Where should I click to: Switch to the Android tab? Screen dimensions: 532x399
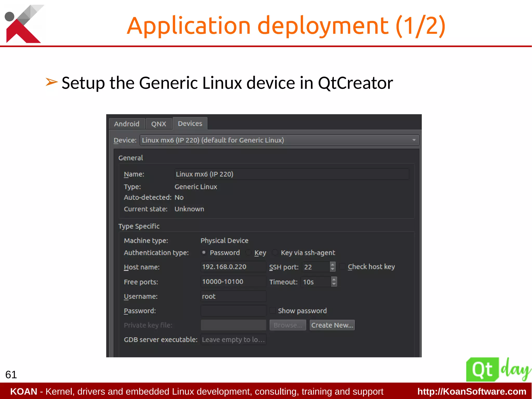(x=127, y=124)
